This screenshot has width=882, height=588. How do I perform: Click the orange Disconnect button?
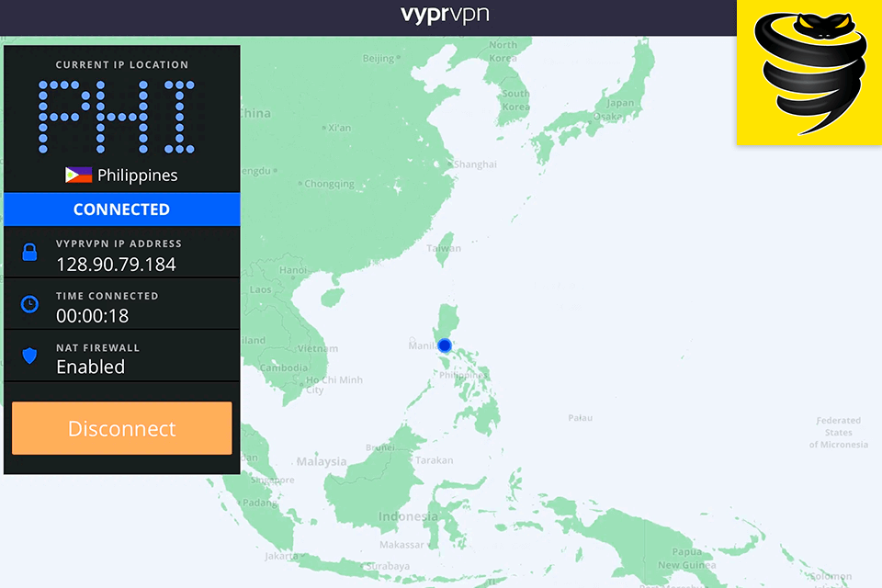pyautogui.click(x=121, y=427)
